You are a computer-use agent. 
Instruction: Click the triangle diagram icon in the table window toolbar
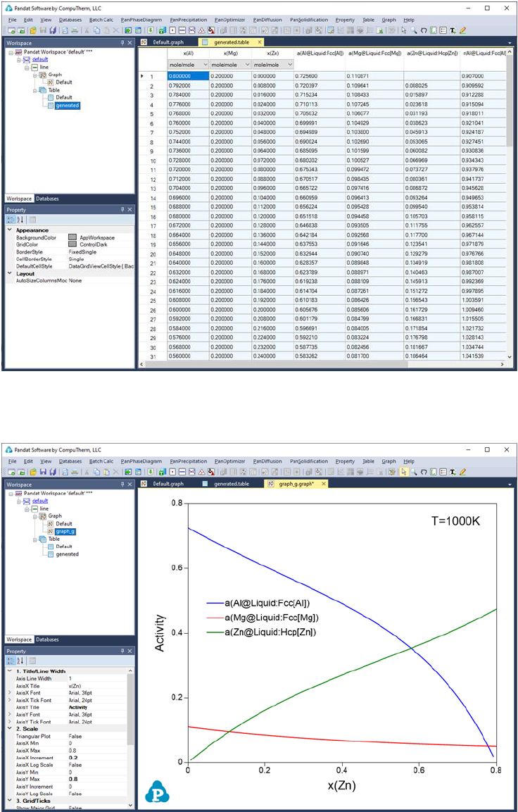pyautogui.click(x=202, y=30)
